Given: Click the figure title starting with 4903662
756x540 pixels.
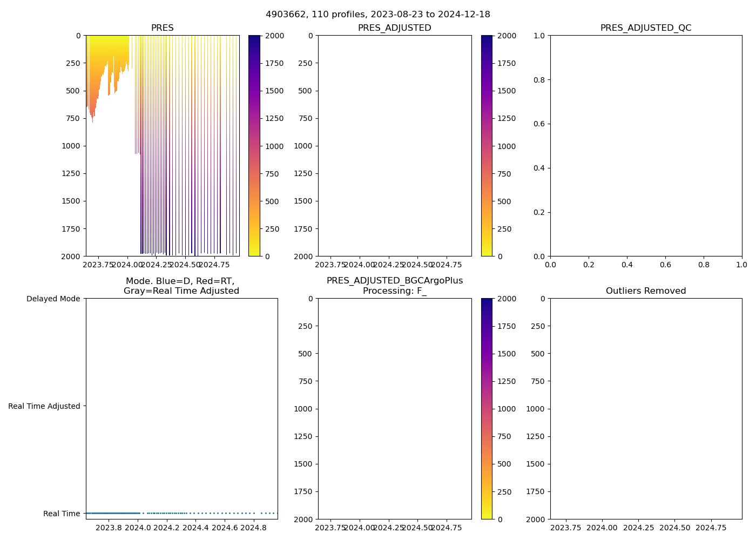Looking at the screenshot, I should (377, 15).
